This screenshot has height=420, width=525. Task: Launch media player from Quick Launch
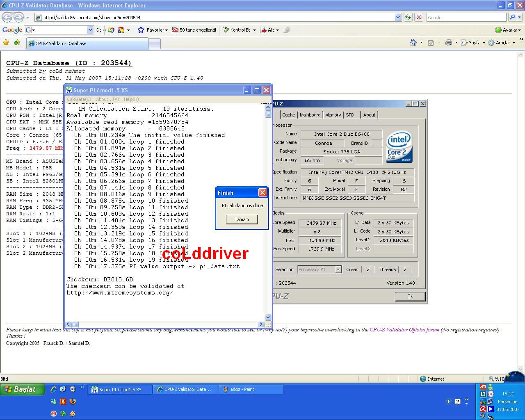pos(73,389)
